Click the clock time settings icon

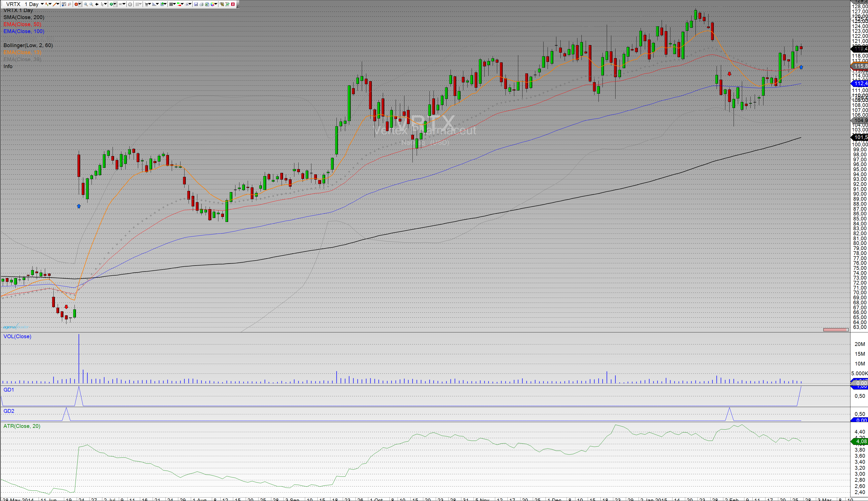pyautogui.click(x=130, y=4)
